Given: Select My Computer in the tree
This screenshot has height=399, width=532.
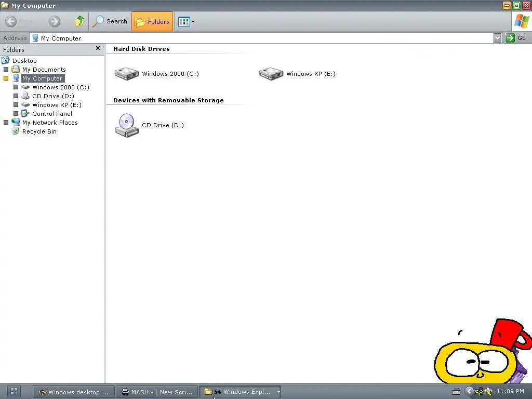Looking at the screenshot, I should [x=43, y=78].
